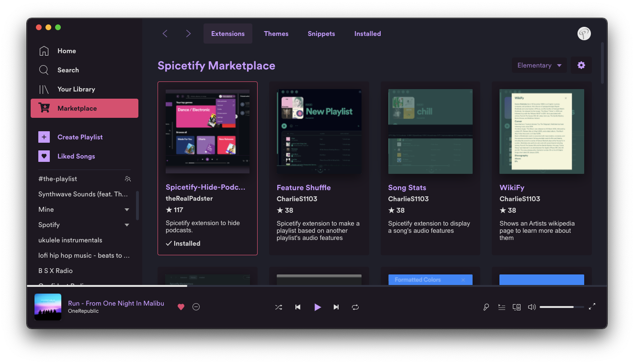Open the Elementary sort dropdown

[x=539, y=66]
